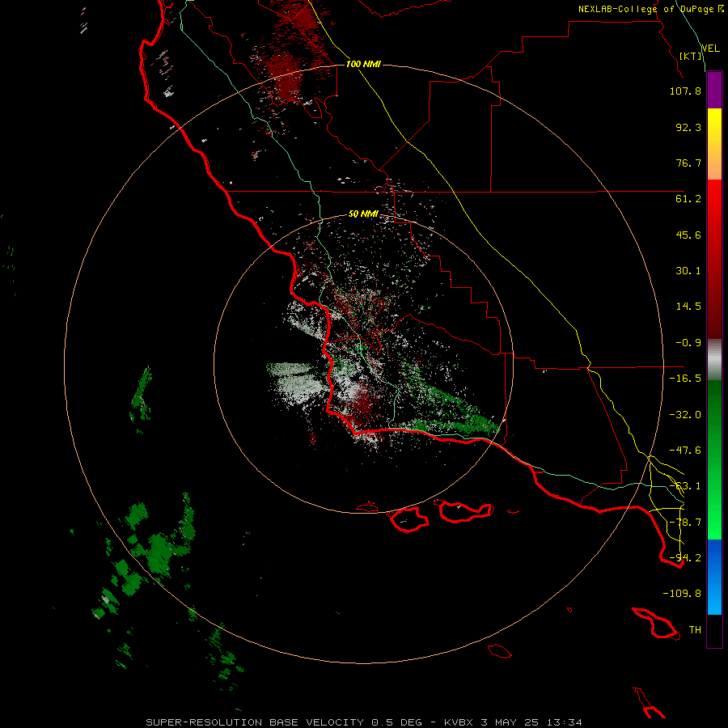Click the -16.5 legend value
The width and height of the screenshot is (728, 728).
pyautogui.click(x=685, y=379)
